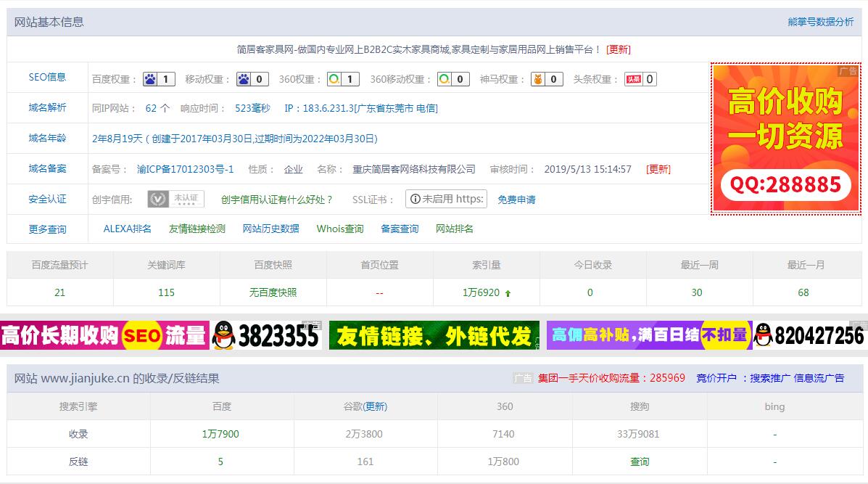Click the 搜狗 收录 value 33万9081
Viewport: 868px width, 484px height.
point(638,434)
